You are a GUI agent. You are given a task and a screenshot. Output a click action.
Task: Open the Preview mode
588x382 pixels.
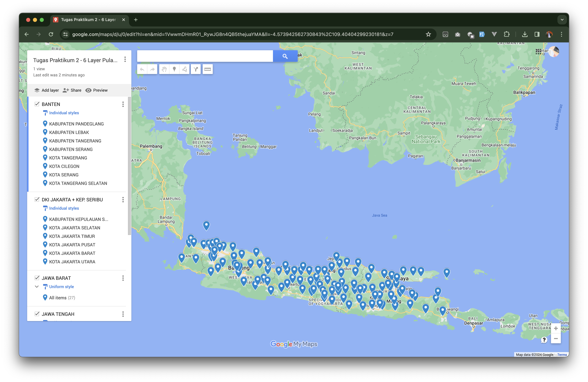(96, 90)
